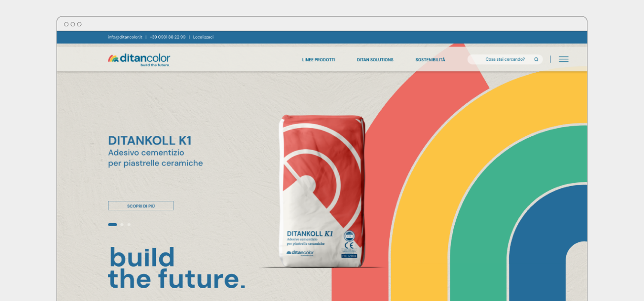Click the first browser window dot
Screen dimensions: 644x301
point(66,24)
